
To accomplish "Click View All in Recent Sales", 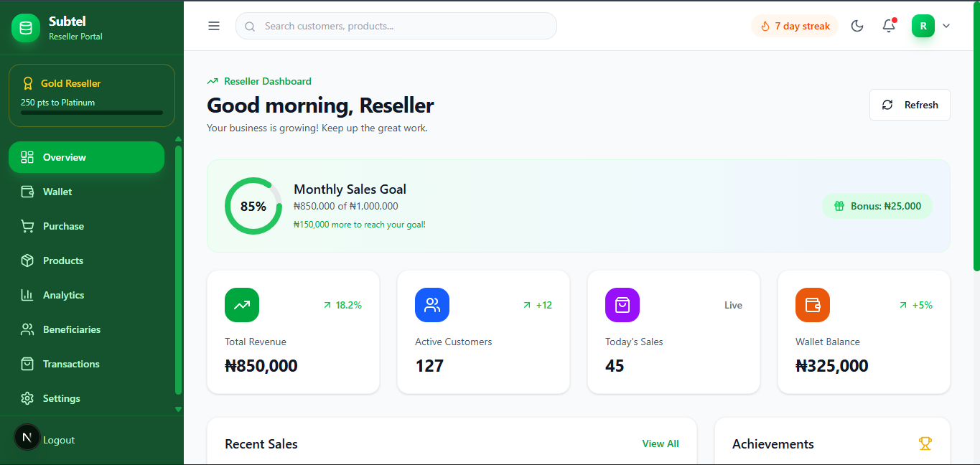I will tap(661, 443).
